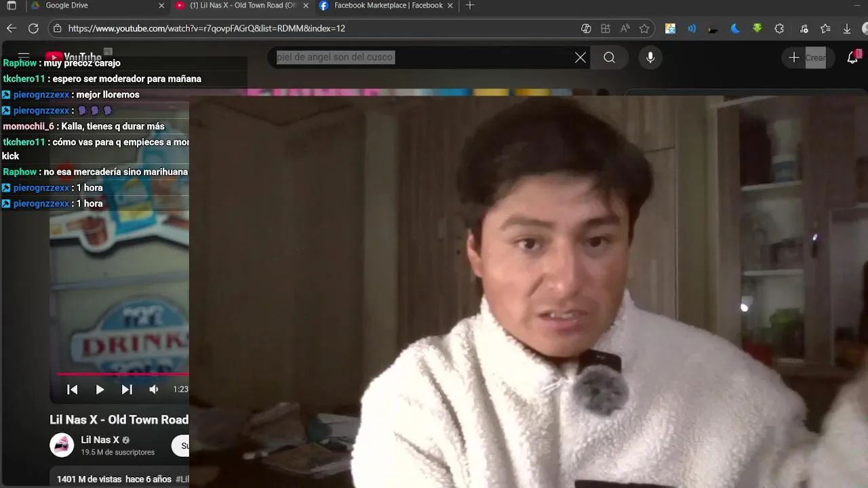Click the 1:23 video time display

(180, 389)
